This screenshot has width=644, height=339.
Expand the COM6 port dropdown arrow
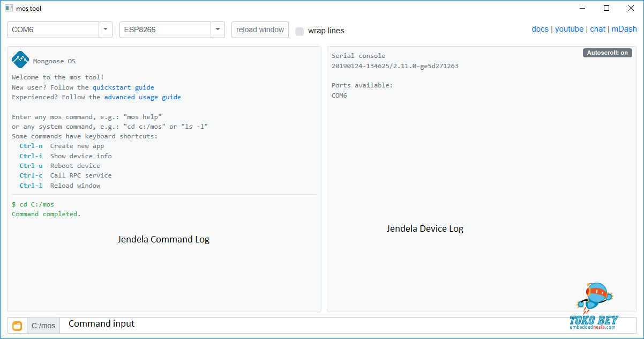106,30
